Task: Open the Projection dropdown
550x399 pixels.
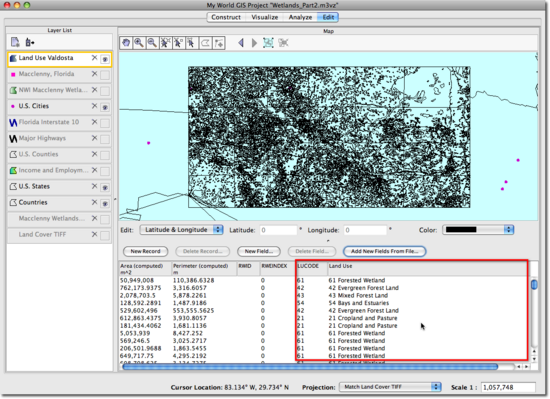Action: point(390,387)
